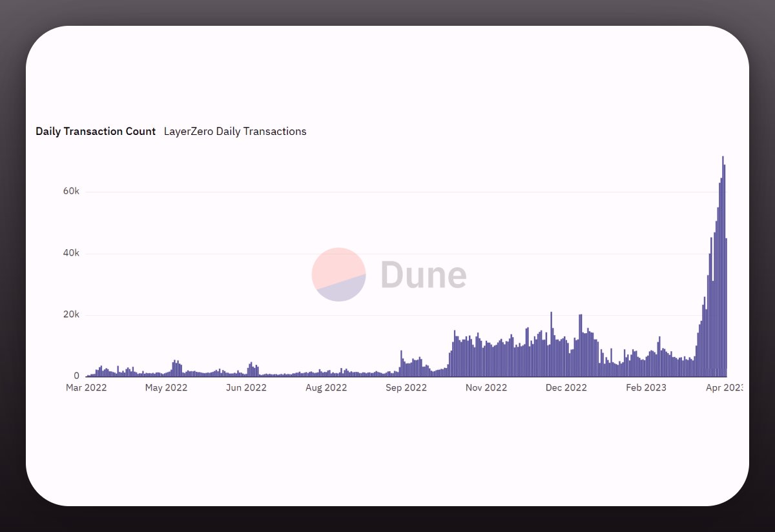Click the Sep 2022 axis label
Screen dimensions: 775x532
click(406, 387)
